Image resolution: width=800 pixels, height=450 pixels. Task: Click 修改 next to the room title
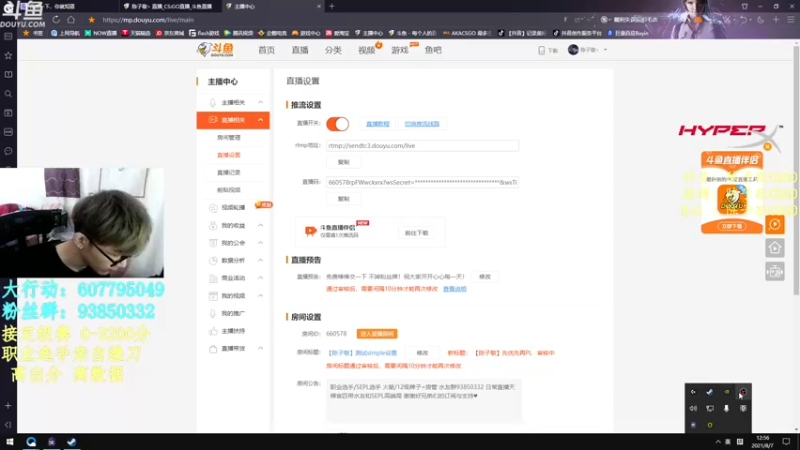point(422,353)
